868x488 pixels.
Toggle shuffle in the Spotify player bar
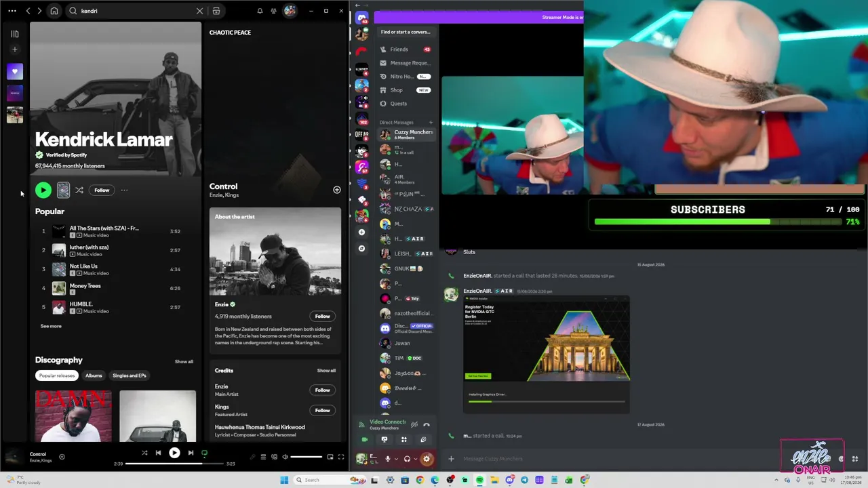(x=144, y=453)
